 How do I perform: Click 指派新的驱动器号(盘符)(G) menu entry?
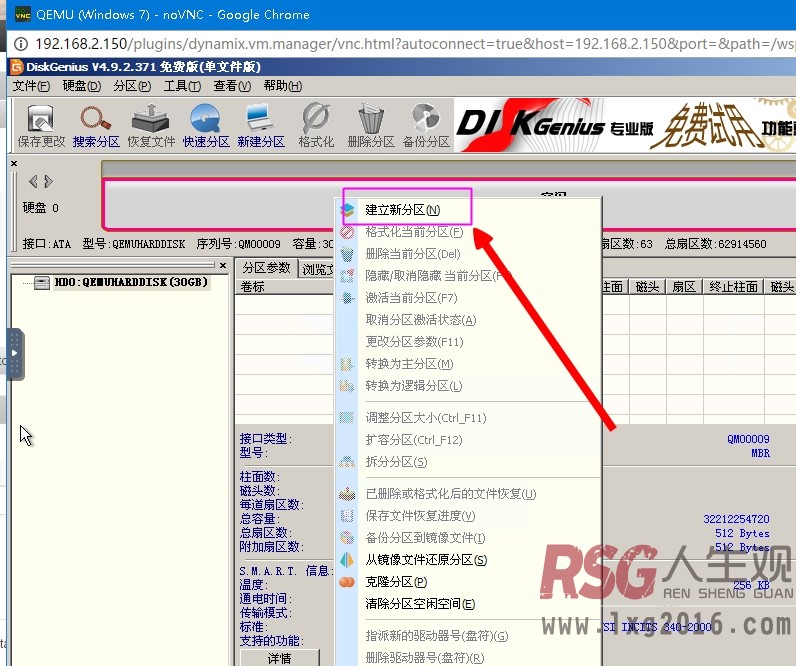(468, 636)
